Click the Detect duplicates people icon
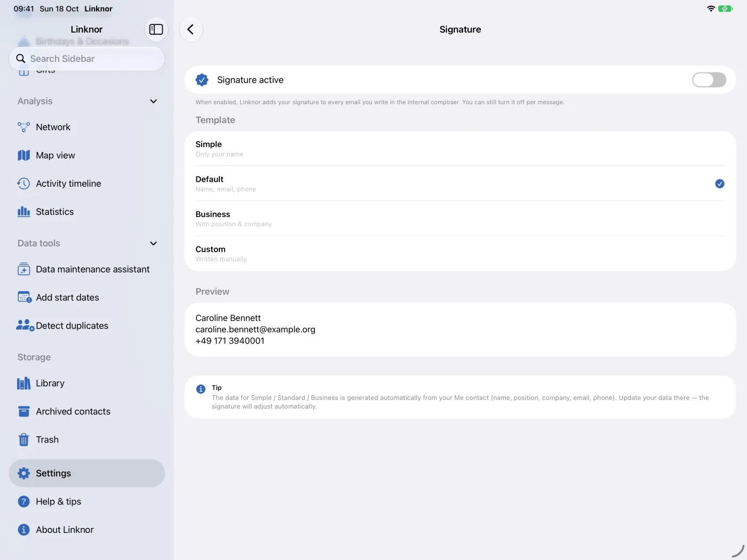Viewport: 747px width, 560px height. coord(25,326)
